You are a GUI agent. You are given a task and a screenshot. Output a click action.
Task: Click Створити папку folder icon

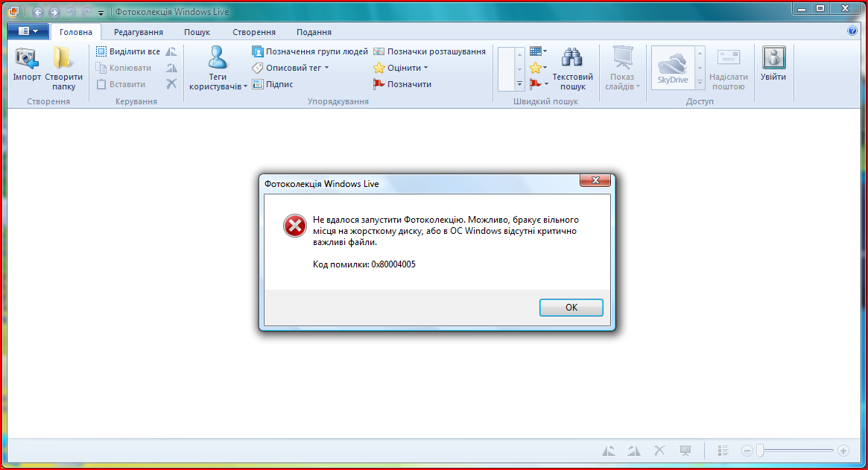coord(63,58)
